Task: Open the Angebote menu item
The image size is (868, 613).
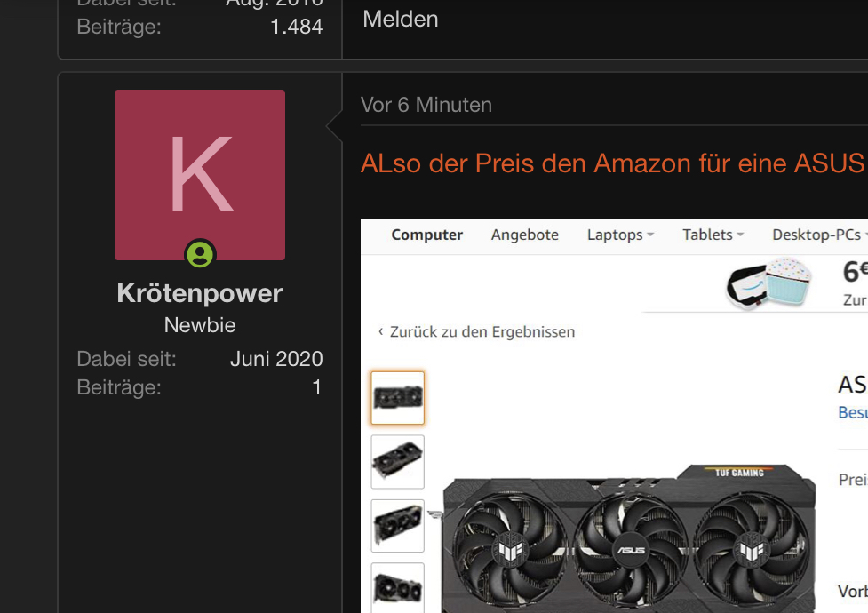Action: tap(525, 235)
